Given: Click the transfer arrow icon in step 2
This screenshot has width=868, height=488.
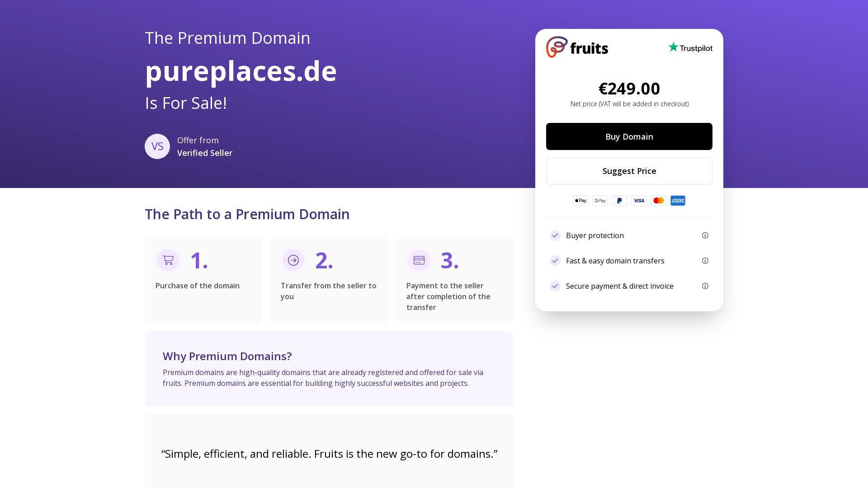Looking at the screenshot, I should tap(293, 260).
